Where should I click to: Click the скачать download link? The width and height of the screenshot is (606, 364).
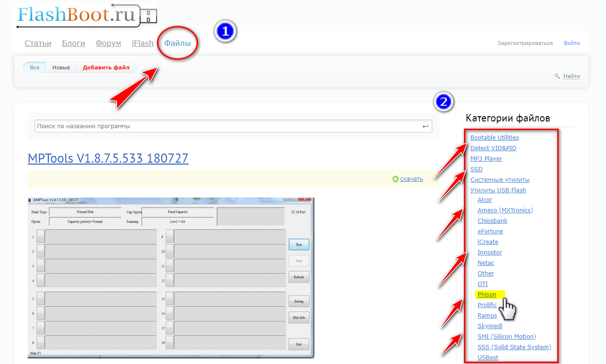[411, 179]
